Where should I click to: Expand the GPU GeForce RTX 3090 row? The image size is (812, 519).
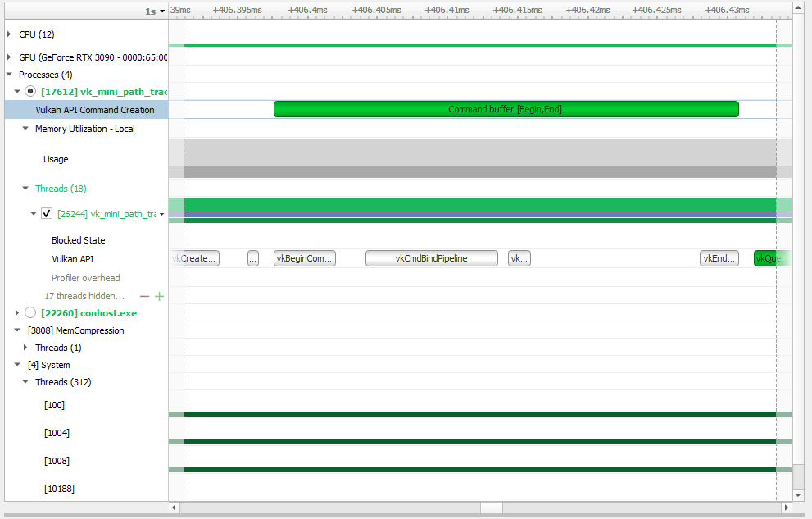[8, 57]
